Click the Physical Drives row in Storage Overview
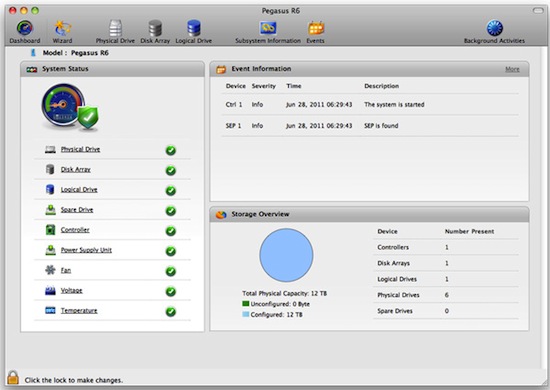The height and width of the screenshot is (390, 550). click(446, 295)
